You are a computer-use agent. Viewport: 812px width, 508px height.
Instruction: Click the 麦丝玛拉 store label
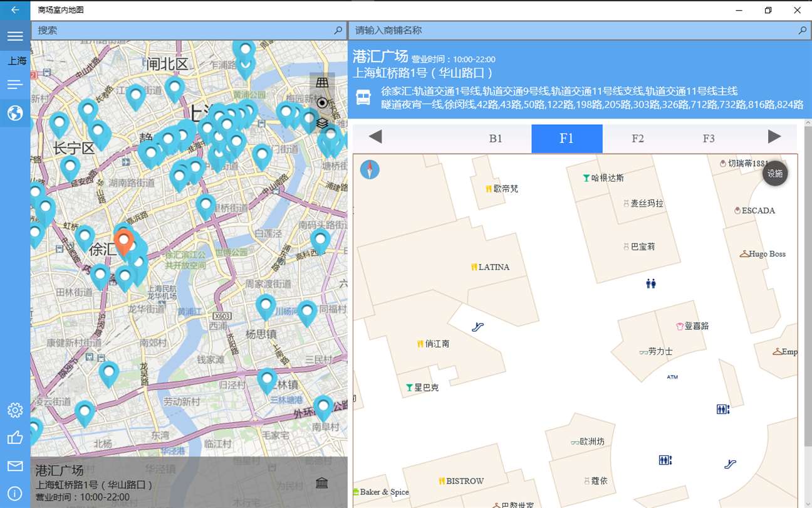point(643,204)
